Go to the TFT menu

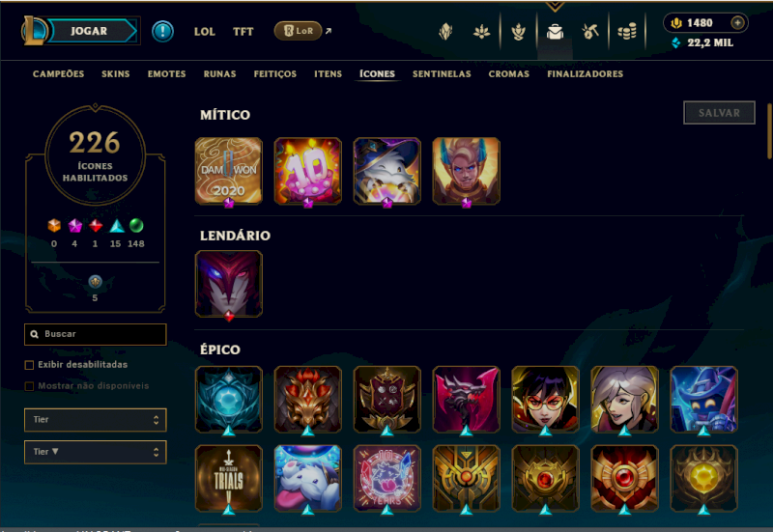pyautogui.click(x=243, y=32)
